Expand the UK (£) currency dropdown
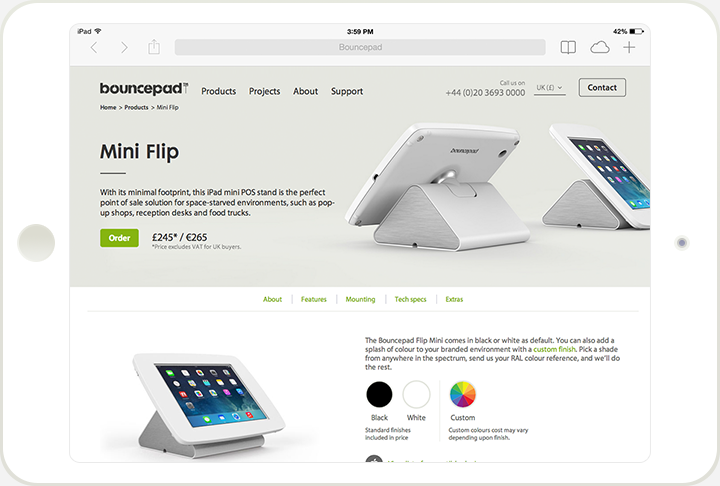 point(550,88)
